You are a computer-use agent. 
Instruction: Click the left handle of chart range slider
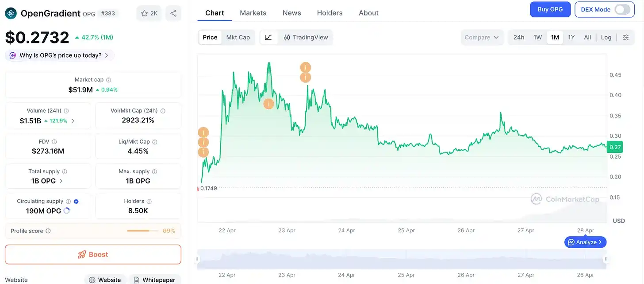(197, 259)
